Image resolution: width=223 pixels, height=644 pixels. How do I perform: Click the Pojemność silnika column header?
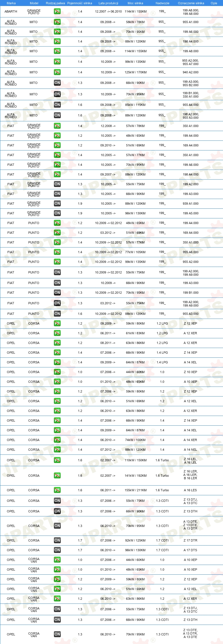[x=80, y=3]
